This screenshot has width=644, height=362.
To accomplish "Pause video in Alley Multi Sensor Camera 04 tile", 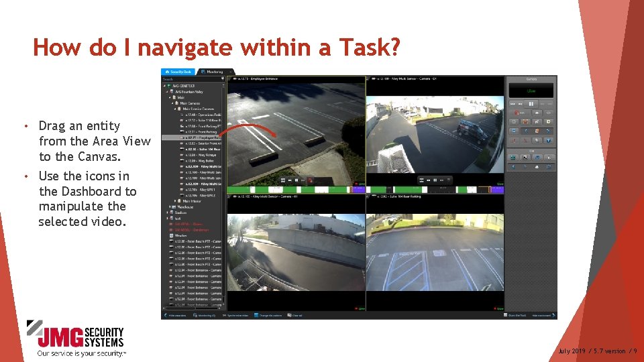I will pos(435,180).
